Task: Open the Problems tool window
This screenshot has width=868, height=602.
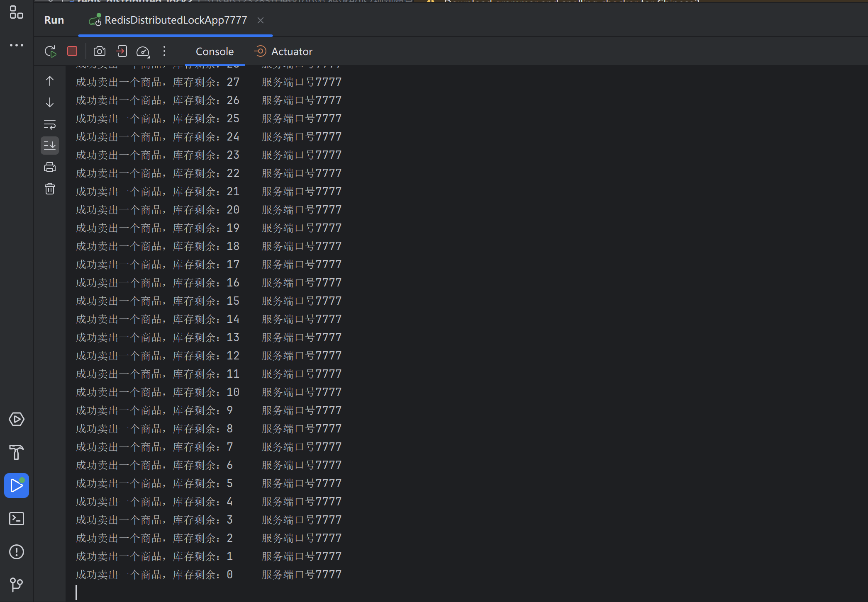Action: coord(17,552)
